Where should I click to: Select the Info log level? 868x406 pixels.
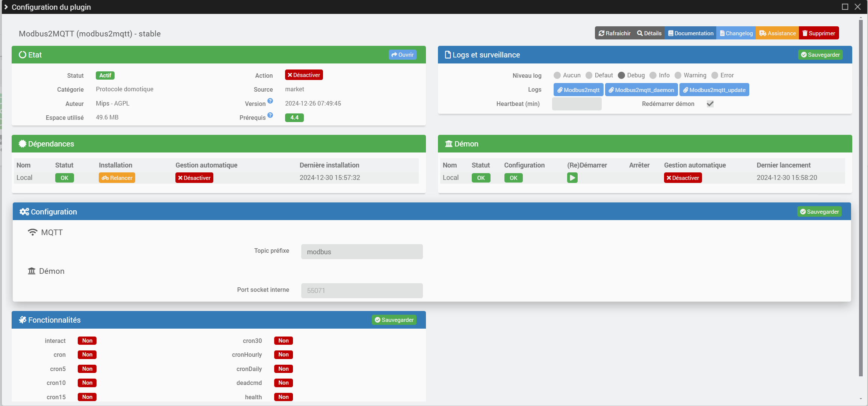653,75
